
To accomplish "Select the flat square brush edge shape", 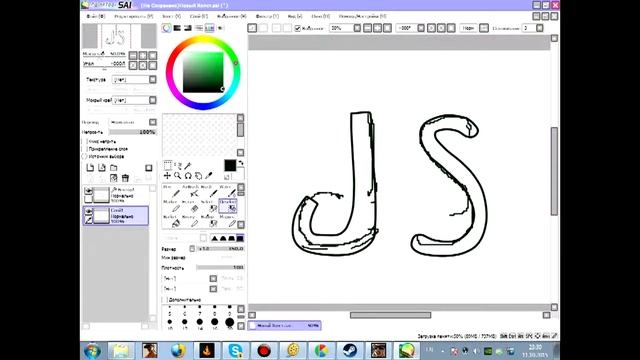I will point(240,238).
